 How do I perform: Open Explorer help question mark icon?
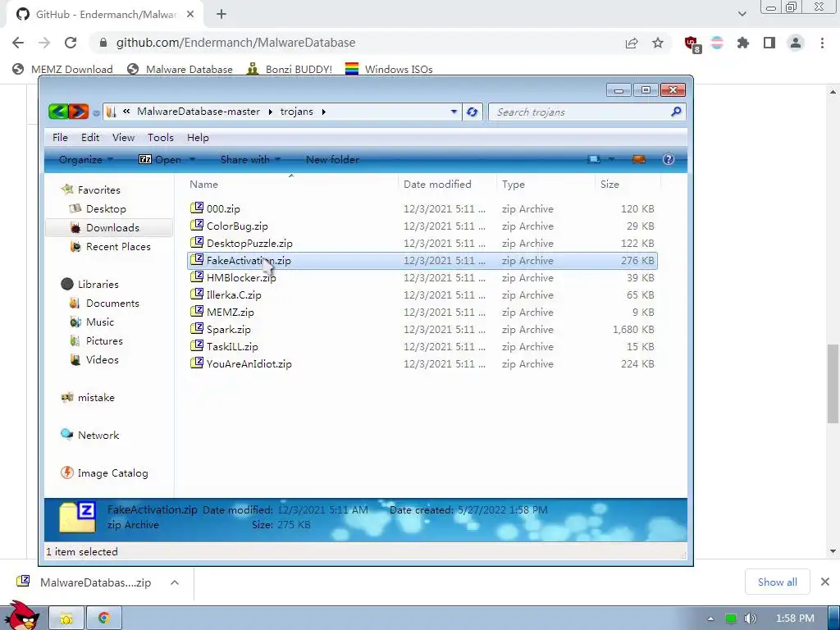coord(668,159)
